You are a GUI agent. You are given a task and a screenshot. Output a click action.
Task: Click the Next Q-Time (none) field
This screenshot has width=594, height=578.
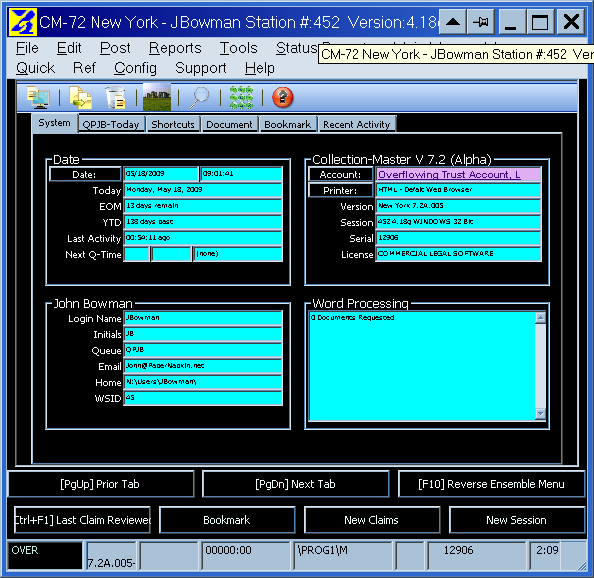tap(238, 254)
